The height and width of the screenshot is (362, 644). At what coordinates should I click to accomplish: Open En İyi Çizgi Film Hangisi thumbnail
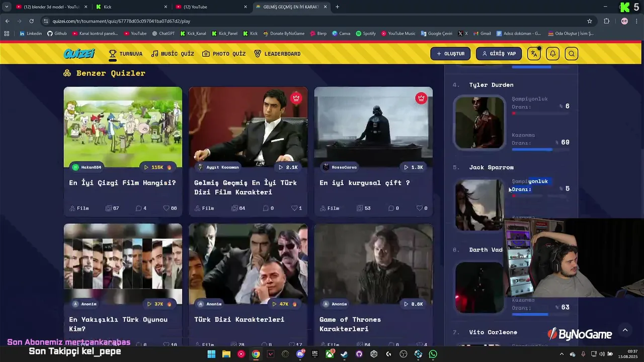(123, 127)
